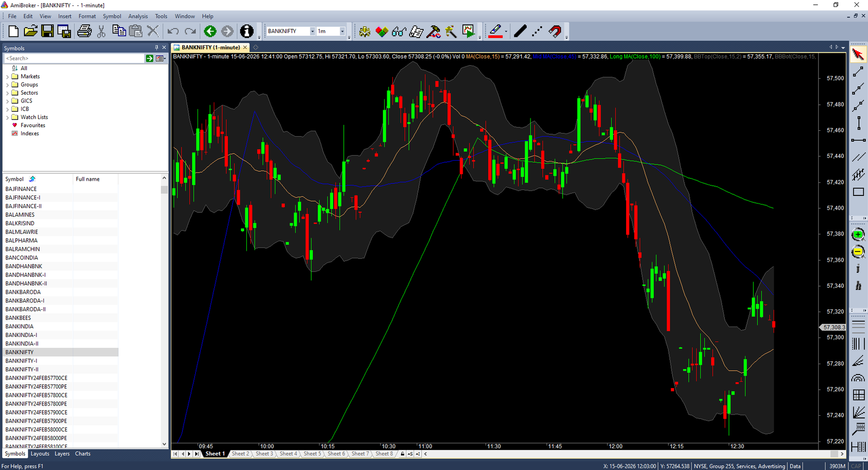Switch to the Layouts panel tab
Screen dimensions: 868x470
pyautogui.click(x=40, y=454)
